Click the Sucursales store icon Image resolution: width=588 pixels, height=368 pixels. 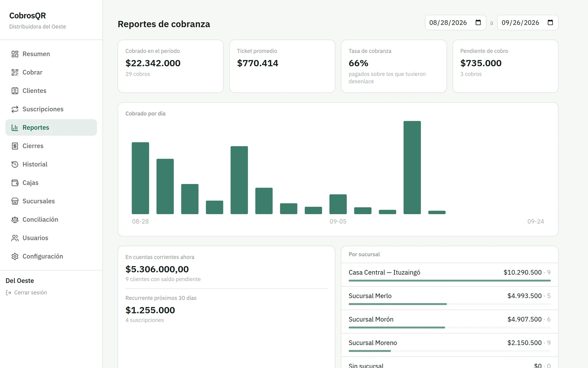click(x=15, y=201)
